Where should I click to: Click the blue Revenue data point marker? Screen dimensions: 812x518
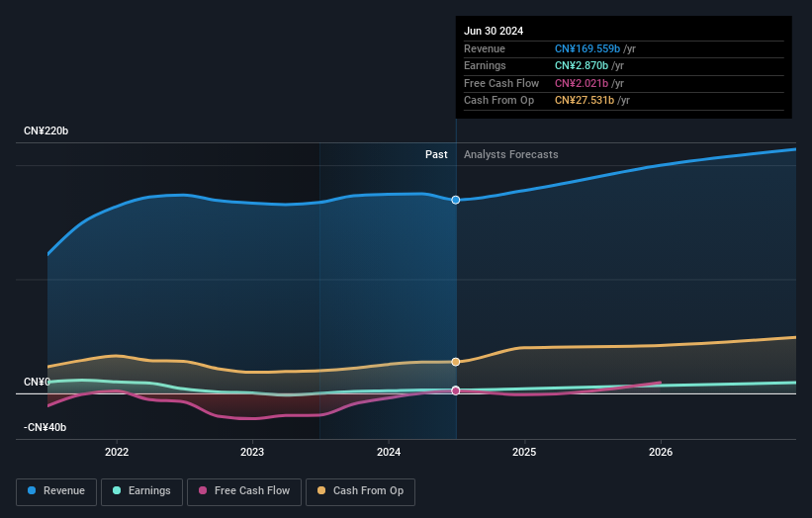456,200
